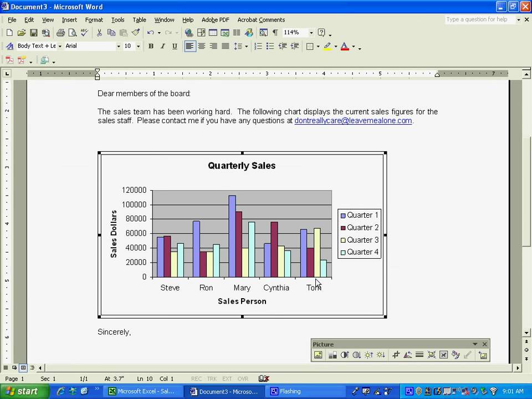Insert a table from the toolbar
The height and width of the screenshot is (399, 532).
coord(213,33)
